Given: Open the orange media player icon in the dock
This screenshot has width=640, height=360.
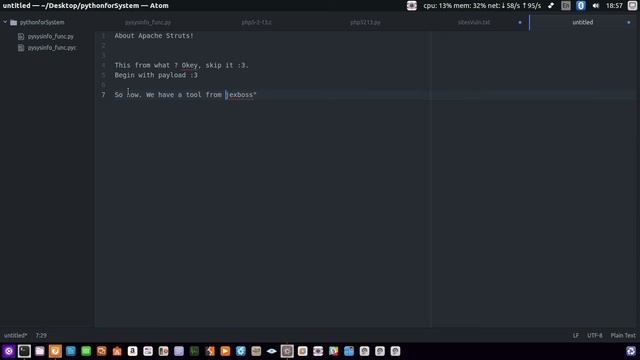Looking at the screenshot, I should pyautogui.click(x=225, y=351).
